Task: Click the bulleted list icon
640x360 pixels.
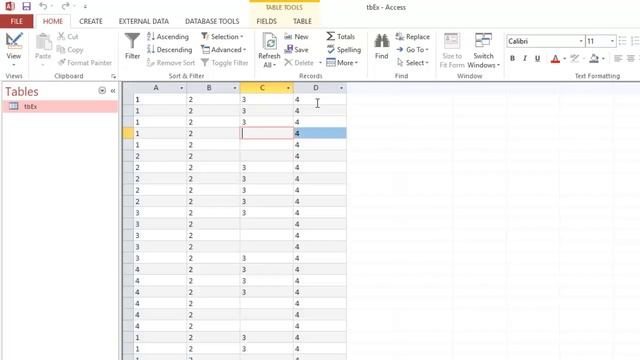Action: 622,41
